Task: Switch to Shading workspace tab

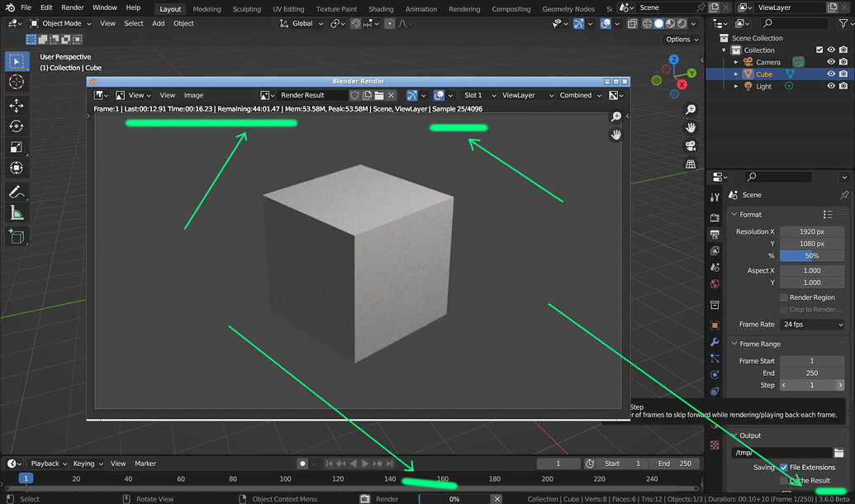Action: click(381, 9)
